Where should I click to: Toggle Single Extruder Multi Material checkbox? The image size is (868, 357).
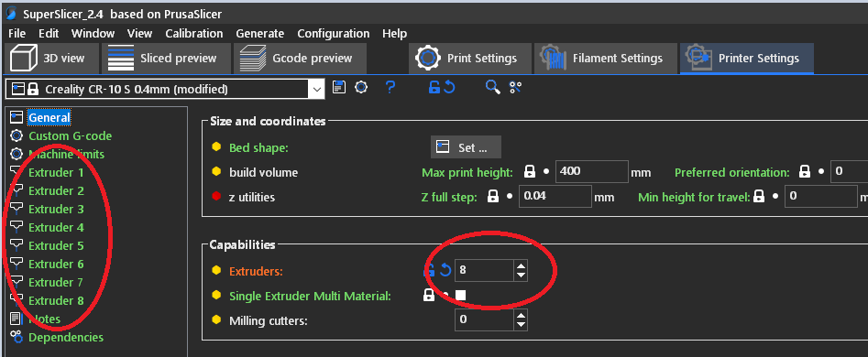tap(460, 296)
